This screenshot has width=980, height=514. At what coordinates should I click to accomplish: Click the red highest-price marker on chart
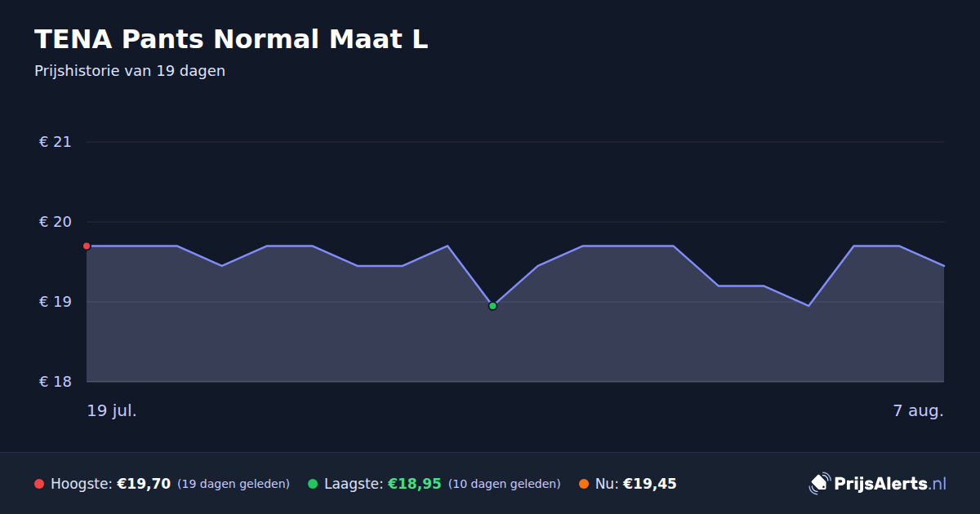click(87, 246)
